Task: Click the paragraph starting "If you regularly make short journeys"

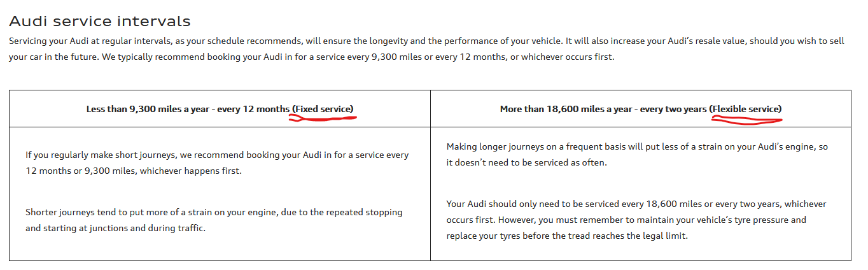Action: (217, 163)
